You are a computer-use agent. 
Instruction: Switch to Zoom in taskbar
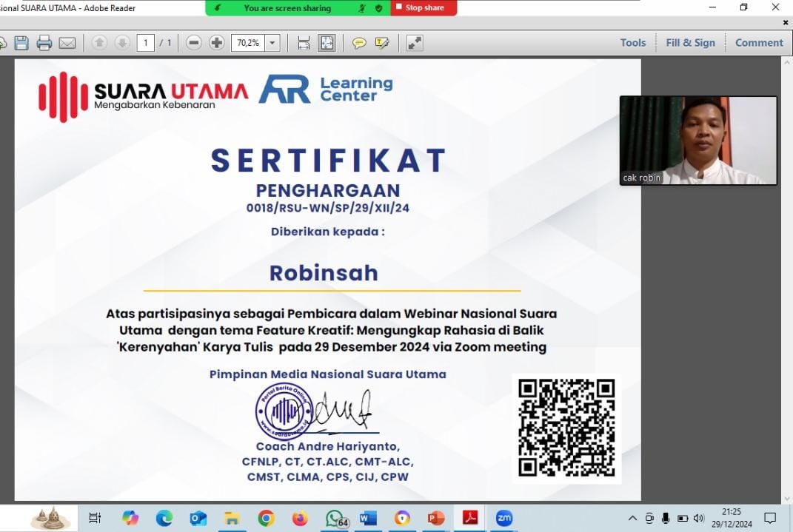[x=504, y=518]
